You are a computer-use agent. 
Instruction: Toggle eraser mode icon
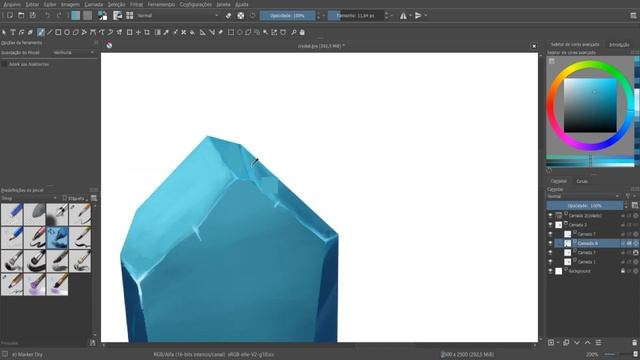pos(229,16)
